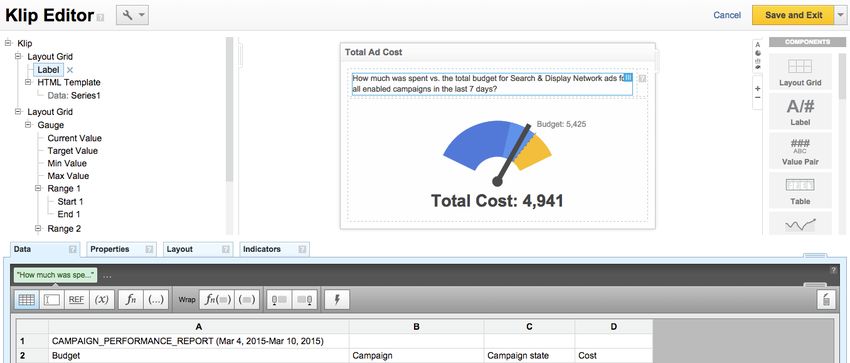
Task: Remove the Label with the x icon
Action: pyautogui.click(x=70, y=70)
